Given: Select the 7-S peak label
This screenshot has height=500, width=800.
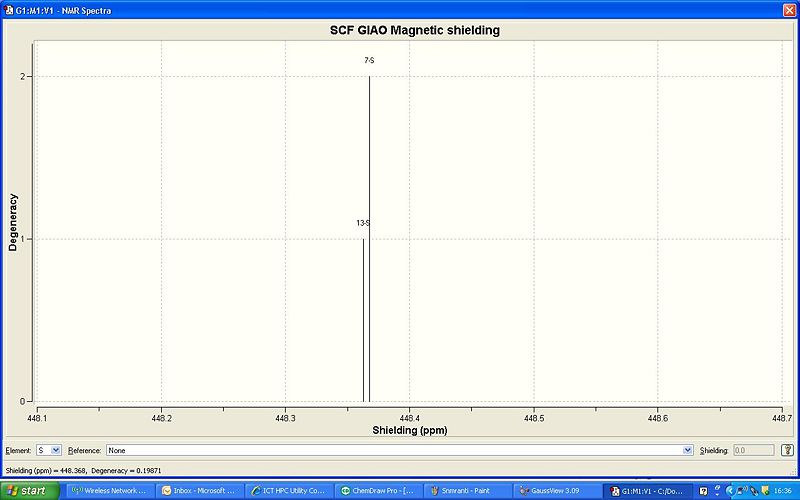Looking at the screenshot, I should [369, 60].
